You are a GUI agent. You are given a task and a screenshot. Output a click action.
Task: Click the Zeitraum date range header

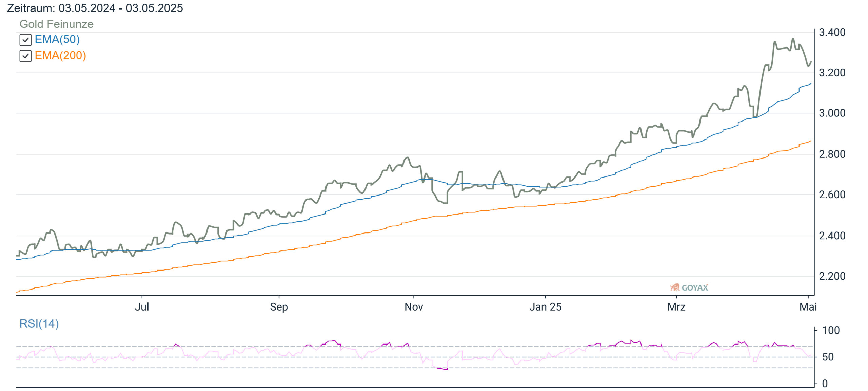95,8
